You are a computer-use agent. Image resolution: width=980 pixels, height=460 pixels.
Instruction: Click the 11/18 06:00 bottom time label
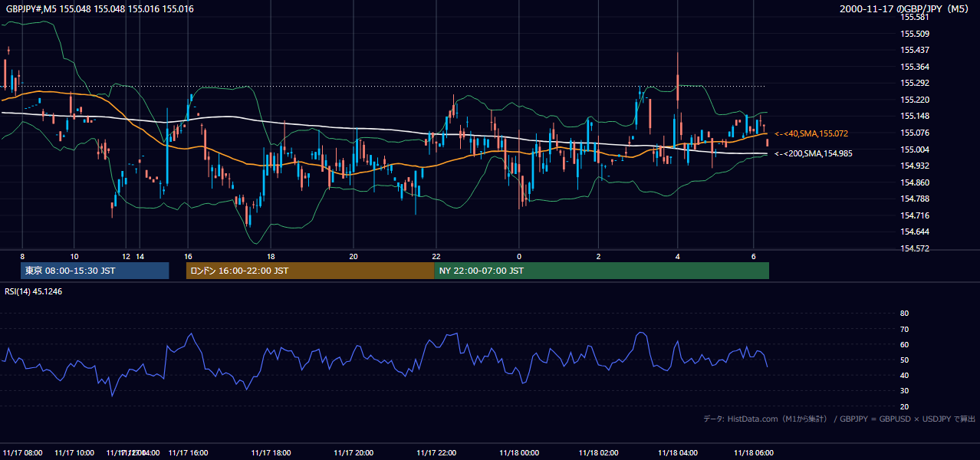(x=755, y=452)
